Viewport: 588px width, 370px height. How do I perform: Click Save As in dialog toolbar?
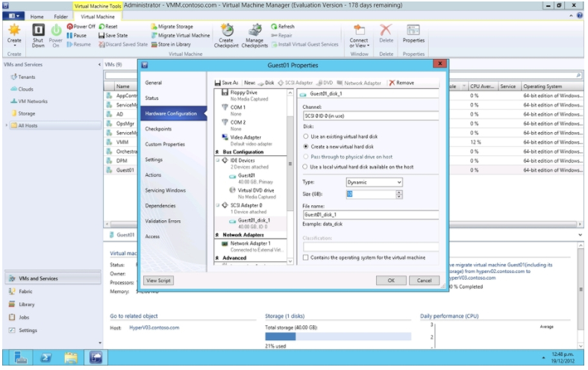(227, 83)
